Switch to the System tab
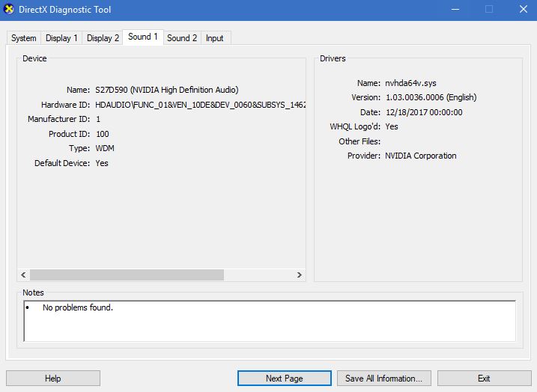This screenshot has width=537, height=392. coord(23,38)
